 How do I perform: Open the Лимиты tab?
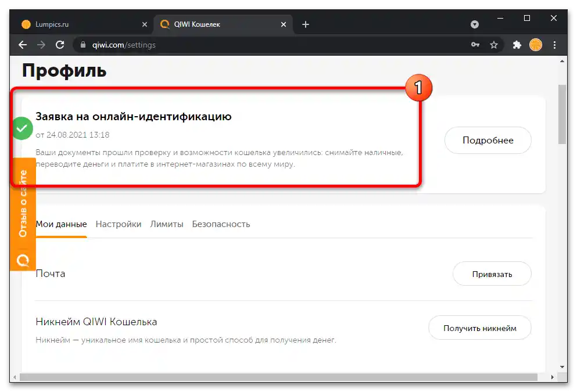point(167,224)
